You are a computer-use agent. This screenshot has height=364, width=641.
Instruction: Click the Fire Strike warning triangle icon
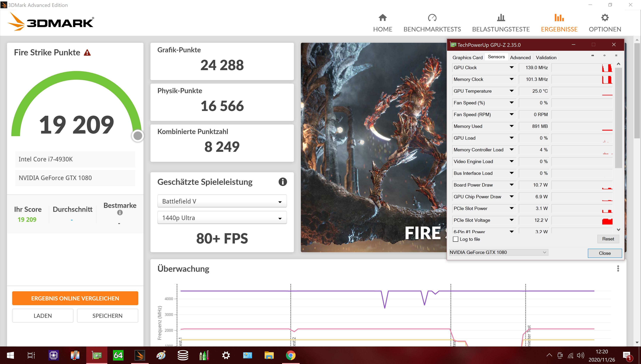(x=87, y=52)
